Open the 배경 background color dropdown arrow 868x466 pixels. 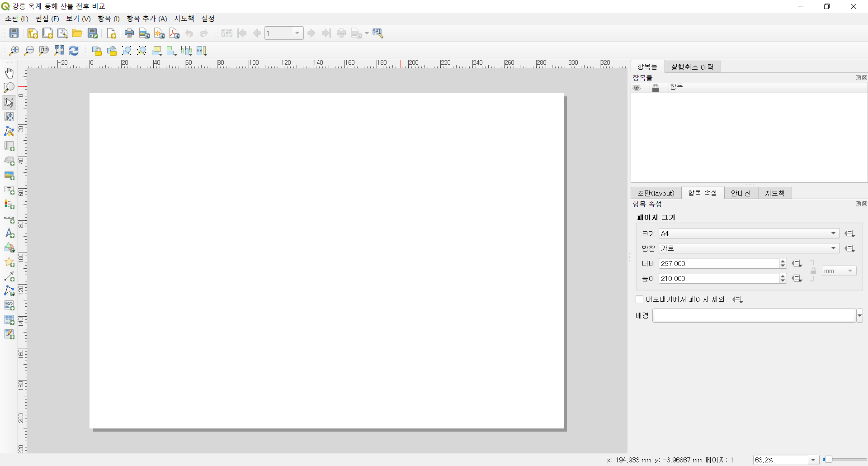tap(859, 316)
